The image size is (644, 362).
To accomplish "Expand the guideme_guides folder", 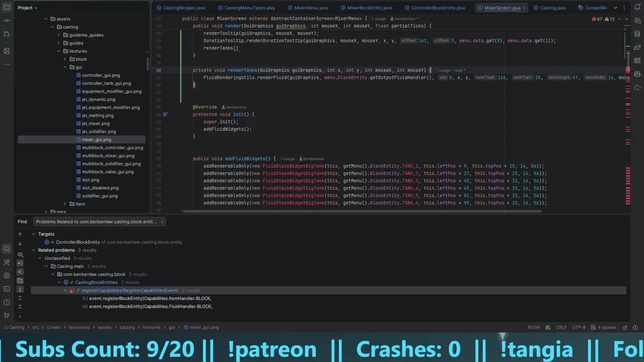I will (x=59, y=35).
